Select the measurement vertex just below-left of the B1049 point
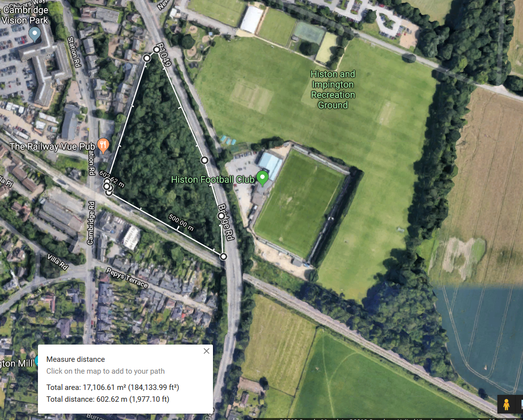This screenshot has width=523, height=420. [x=147, y=58]
